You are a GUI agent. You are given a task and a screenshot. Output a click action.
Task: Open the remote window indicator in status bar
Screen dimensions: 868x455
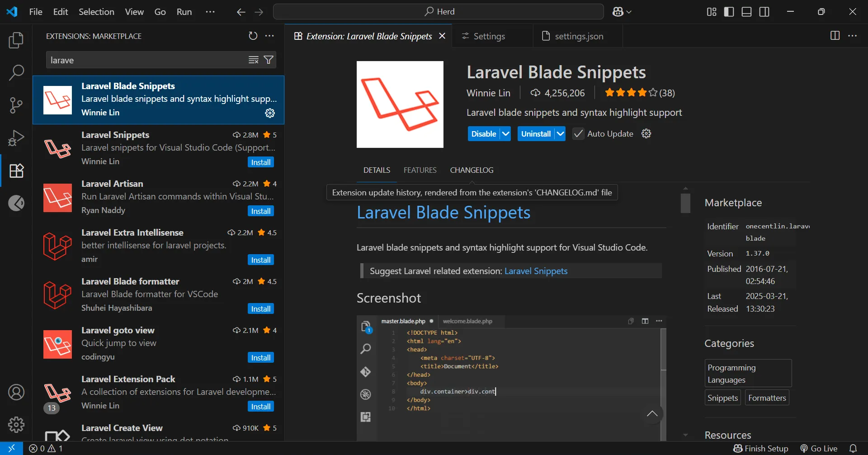coord(11,448)
